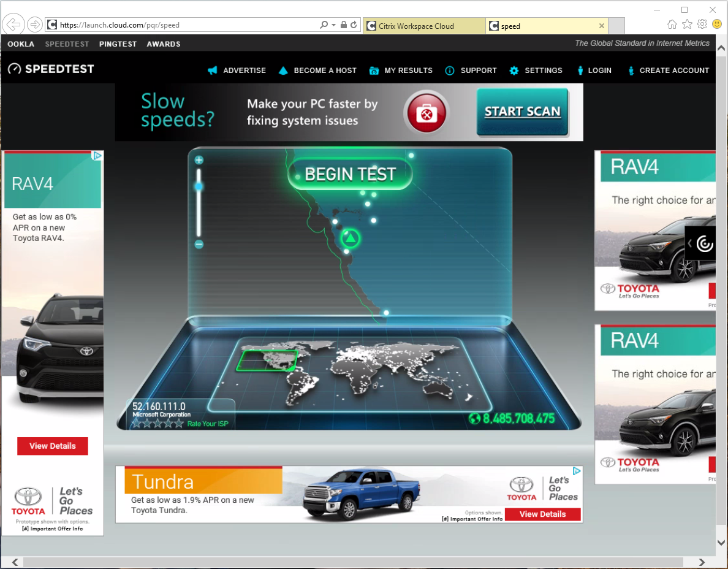Click the AdChoices icon on Tundra ad

click(577, 471)
